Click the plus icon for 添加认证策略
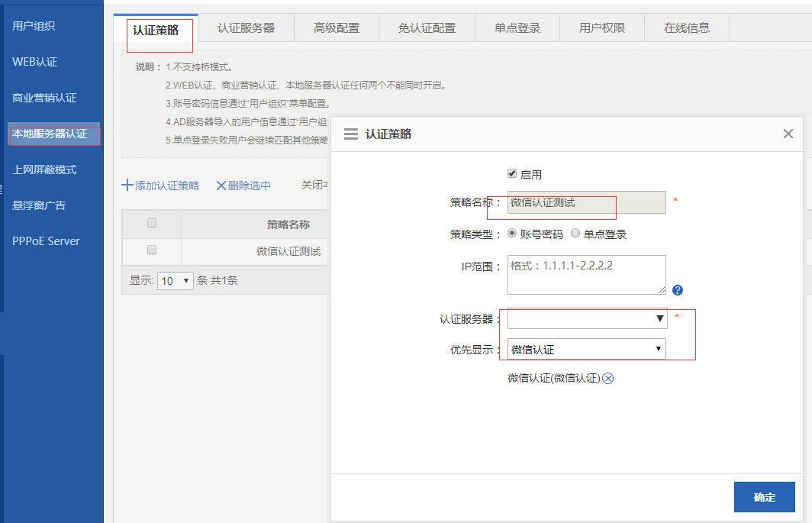Viewport: 812px width, 523px height. pyautogui.click(x=127, y=186)
